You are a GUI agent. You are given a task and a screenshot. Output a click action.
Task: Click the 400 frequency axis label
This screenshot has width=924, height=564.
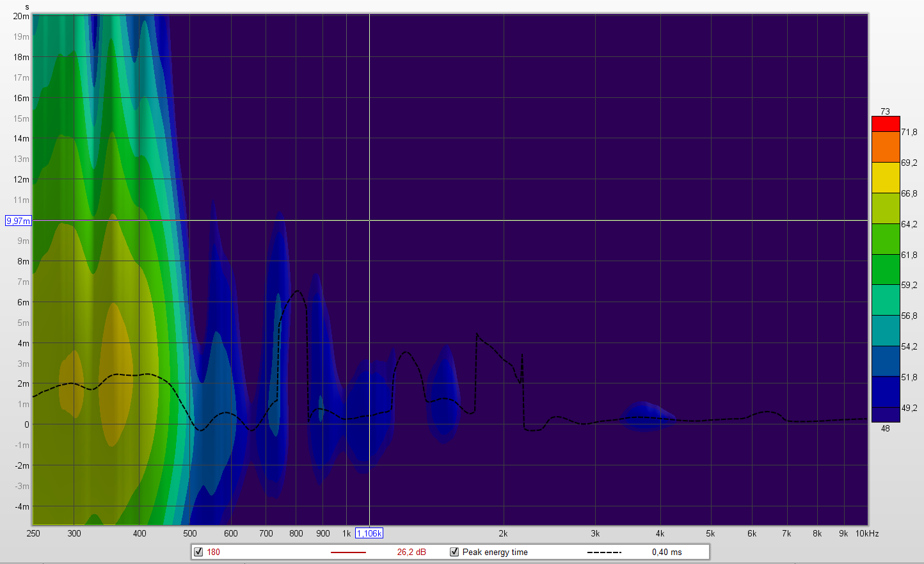coord(139,533)
